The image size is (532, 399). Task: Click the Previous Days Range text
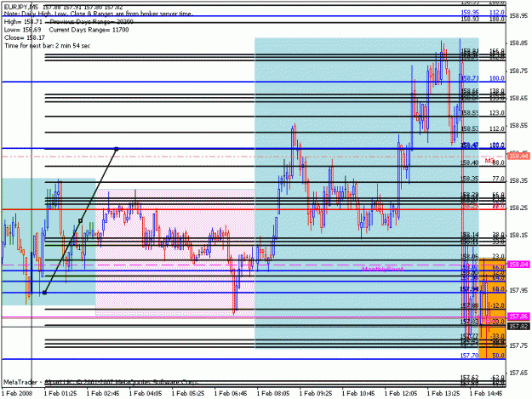click(92, 22)
